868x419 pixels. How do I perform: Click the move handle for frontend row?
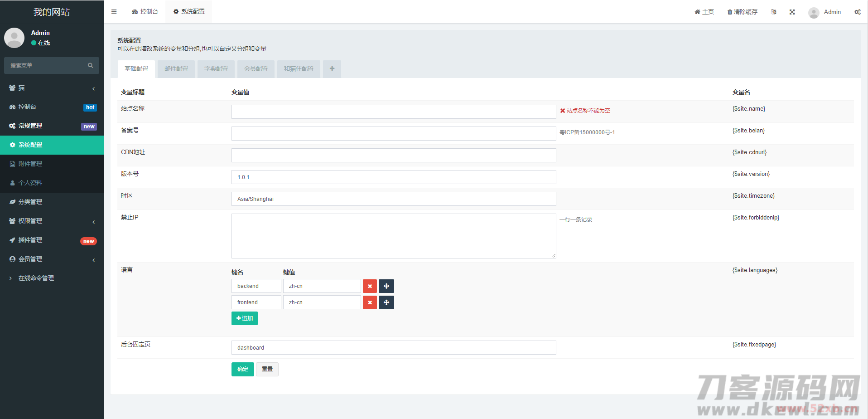click(386, 302)
